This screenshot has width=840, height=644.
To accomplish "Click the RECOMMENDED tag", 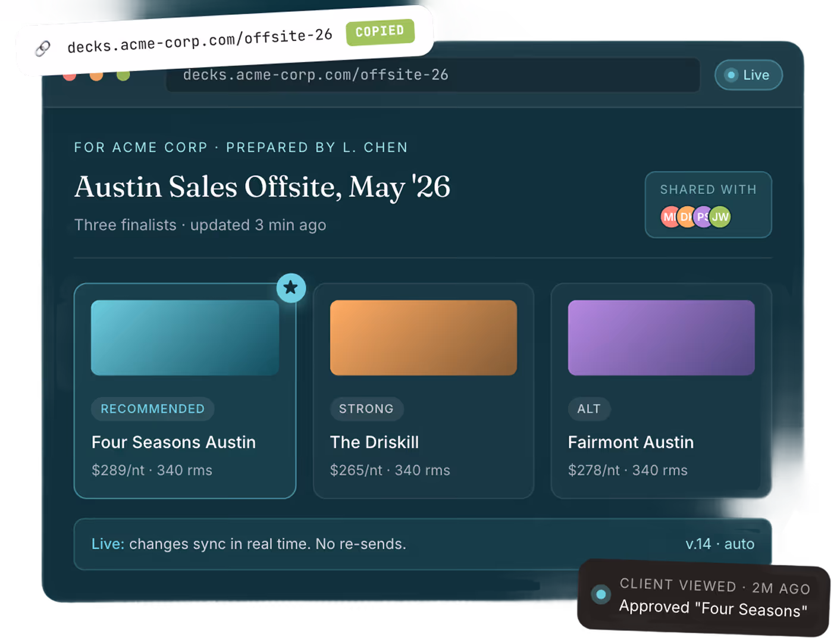I will 152,409.
